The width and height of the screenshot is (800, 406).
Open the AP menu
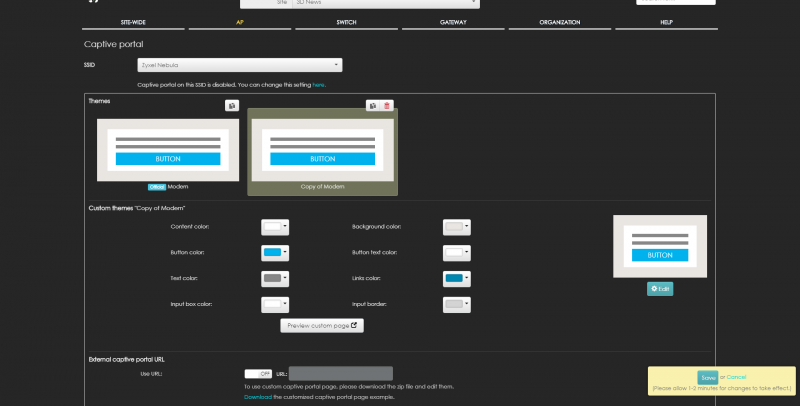(240, 22)
